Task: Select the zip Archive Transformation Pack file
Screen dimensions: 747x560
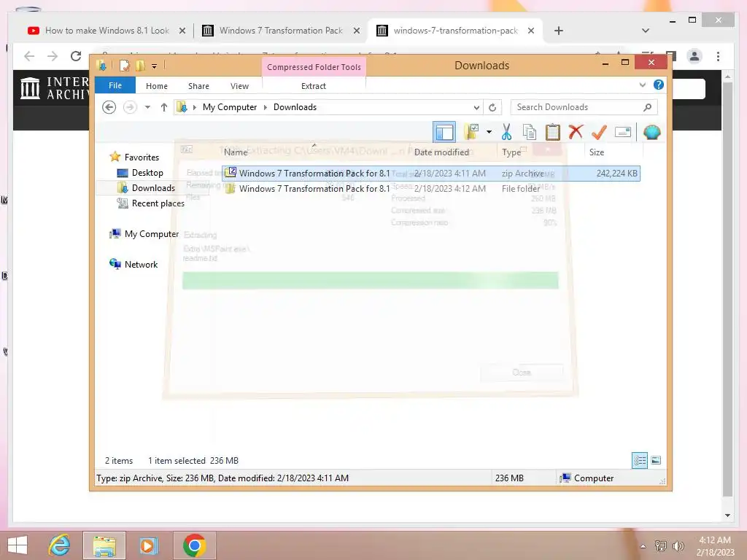Action: [x=430, y=174]
